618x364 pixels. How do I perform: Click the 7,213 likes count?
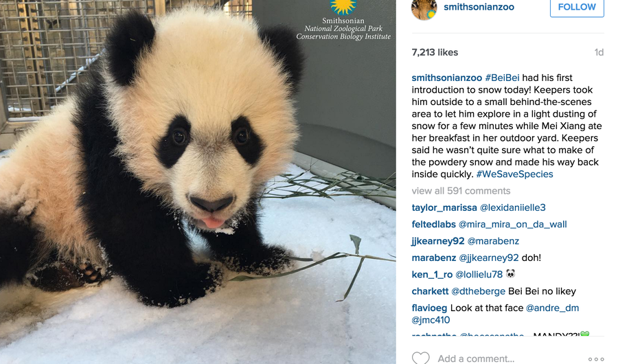coord(435,52)
